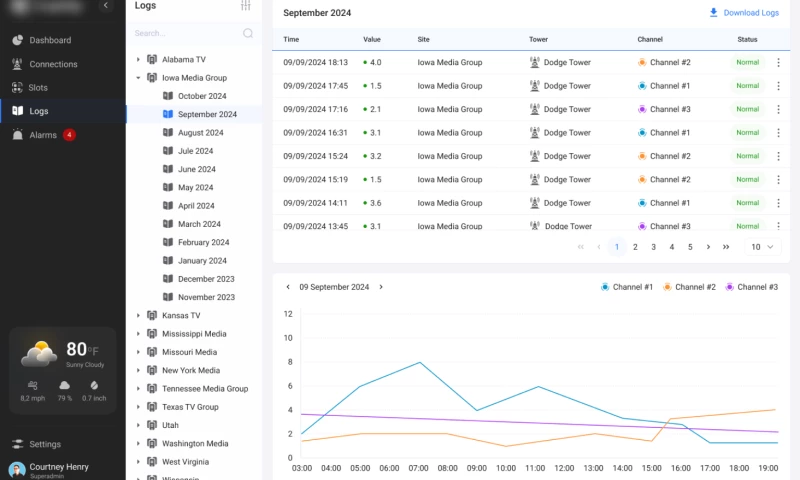Screen dimensions: 800x480
Task: Open row menu for 09/09/2024 15:24
Action: coord(779,156)
